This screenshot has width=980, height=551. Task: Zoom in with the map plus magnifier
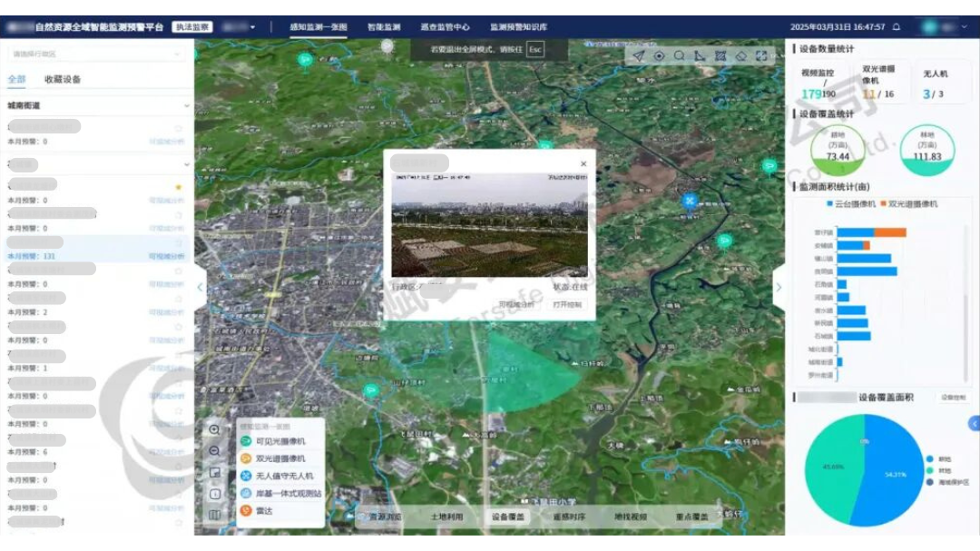(x=215, y=430)
